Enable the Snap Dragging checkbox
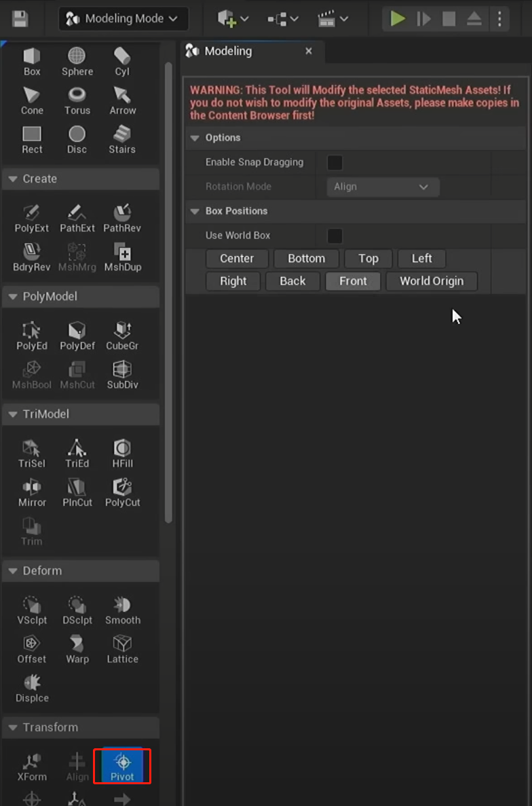The height and width of the screenshot is (806, 532). point(335,162)
